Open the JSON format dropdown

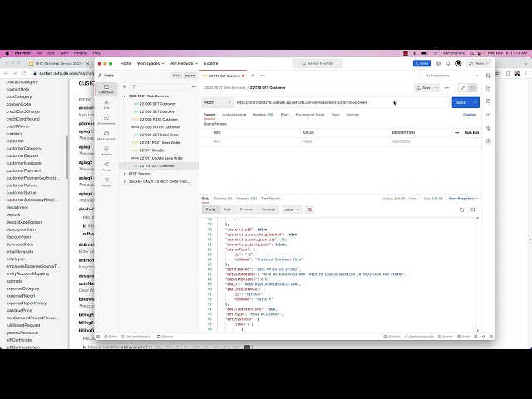pyautogui.click(x=292, y=209)
